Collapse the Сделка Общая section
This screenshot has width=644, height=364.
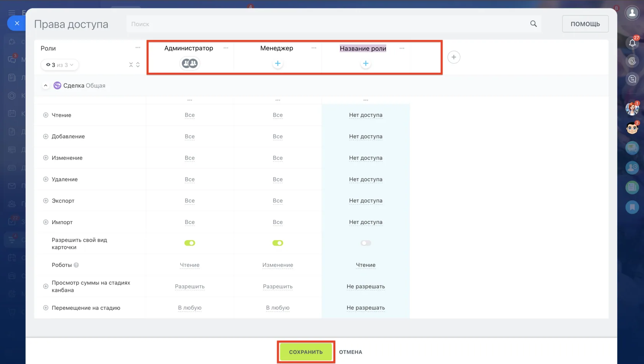click(46, 86)
